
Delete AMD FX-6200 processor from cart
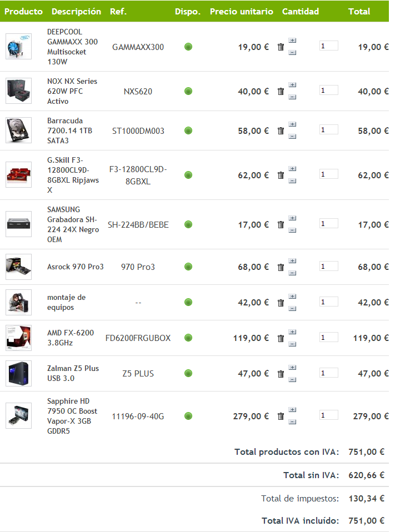[x=281, y=338]
